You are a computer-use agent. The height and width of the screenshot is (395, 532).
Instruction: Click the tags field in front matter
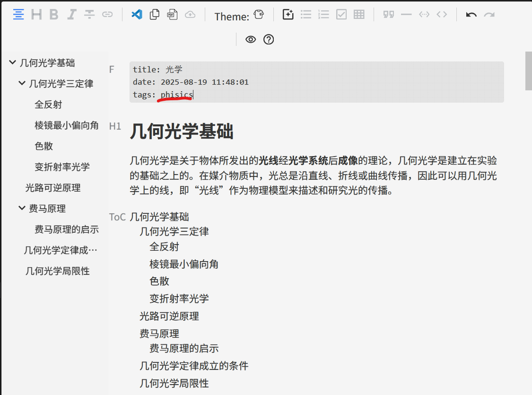(176, 95)
